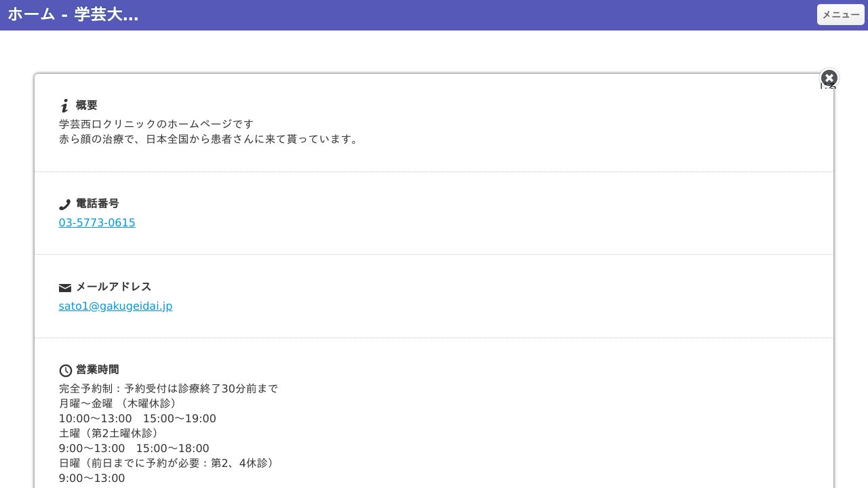This screenshot has width=868, height=488.
Task: Click the envelope mail icon
Action: [65, 288]
